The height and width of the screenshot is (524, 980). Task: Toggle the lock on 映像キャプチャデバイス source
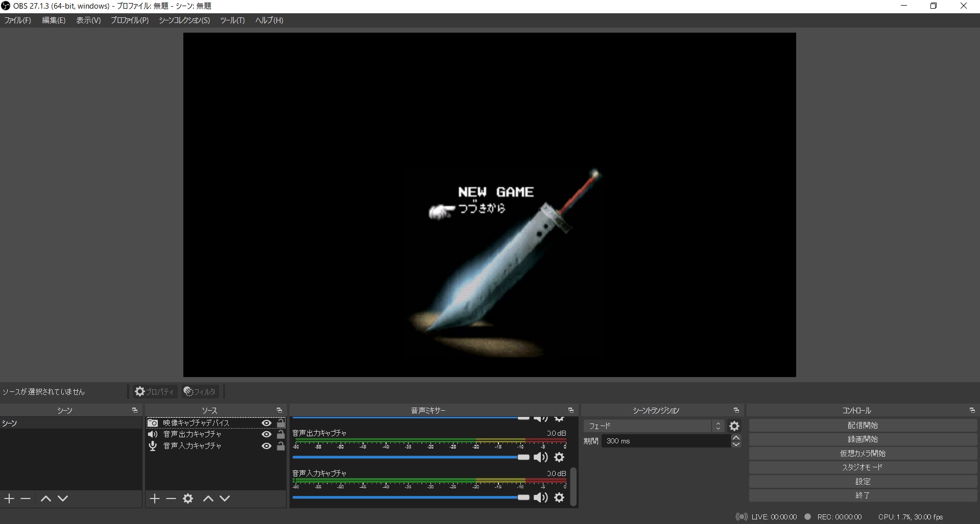[281, 423]
